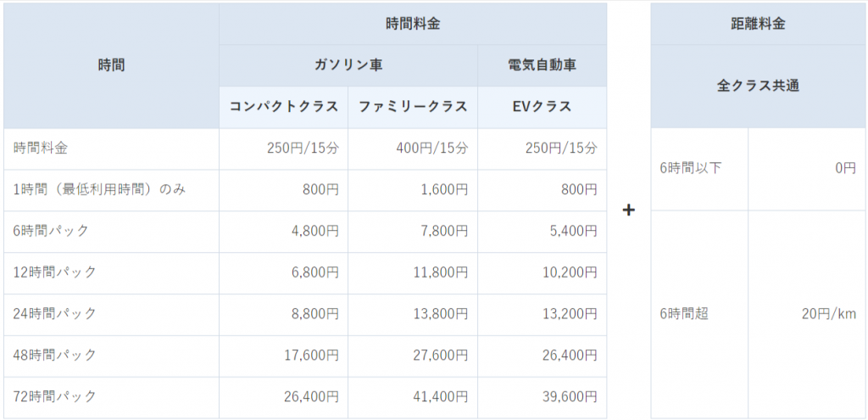868x420 pixels.
Task: Click the 48時間パック row label
Action: click(x=55, y=355)
